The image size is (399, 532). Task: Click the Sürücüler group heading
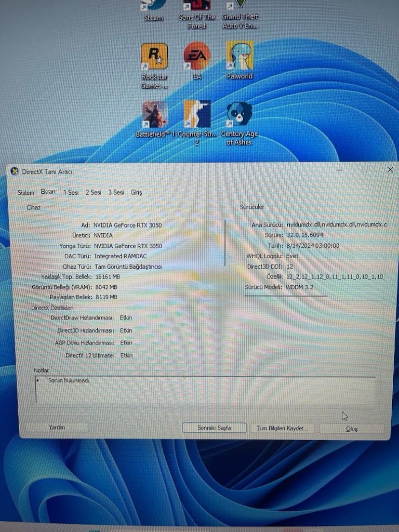[x=252, y=207]
